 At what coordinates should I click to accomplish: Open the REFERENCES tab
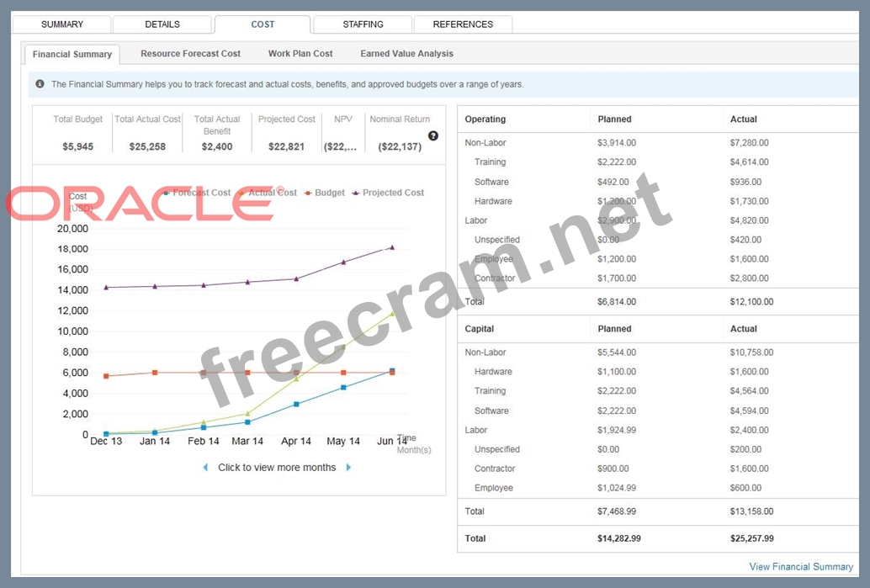click(463, 24)
